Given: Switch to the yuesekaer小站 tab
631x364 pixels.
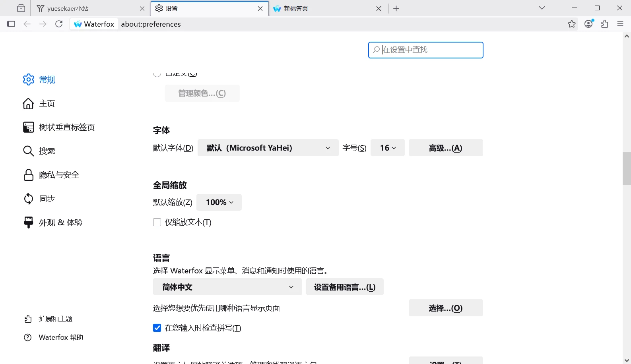Looking at the screenshot, I should [91, 8].
